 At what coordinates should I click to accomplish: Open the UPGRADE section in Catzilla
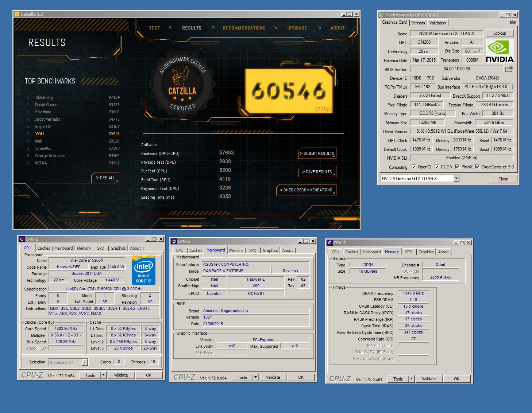(297, 28)
